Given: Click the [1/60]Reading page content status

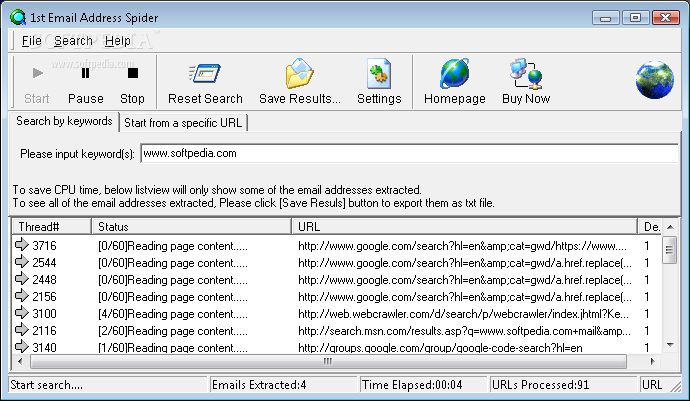Looking at the screenshot, I should (x=172, y=347).
